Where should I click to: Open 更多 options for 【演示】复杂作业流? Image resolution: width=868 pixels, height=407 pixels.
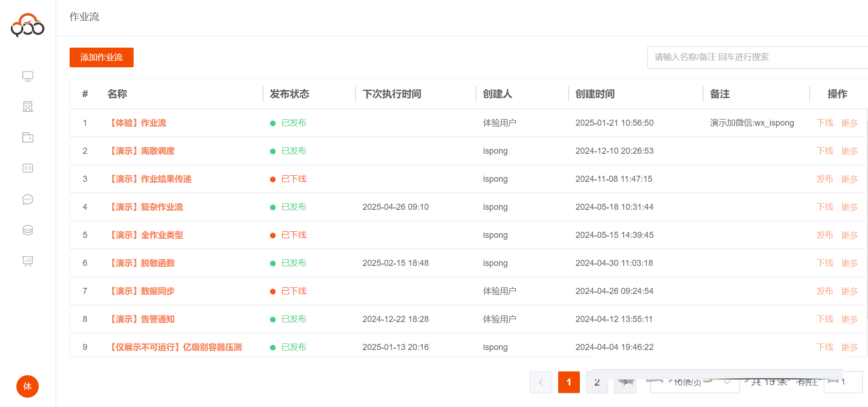point(849,207)
